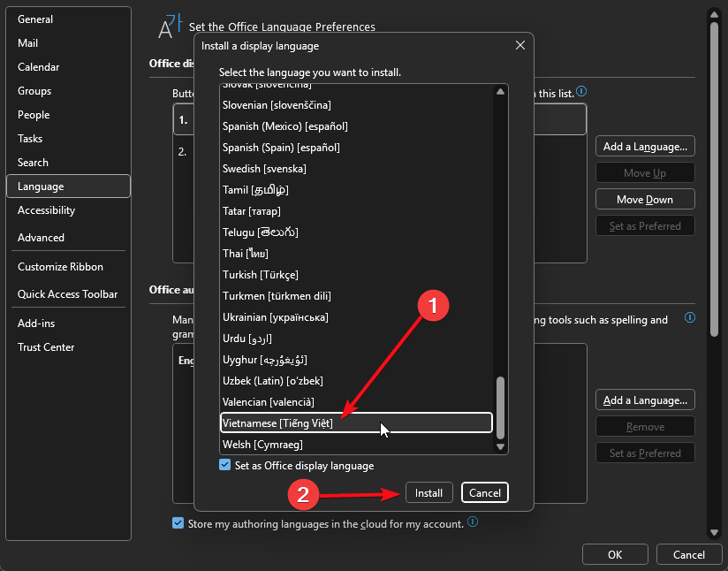Image resolution: width=728 pixels, height=571 pixels.
Task: Click the info icon next to cloud storage option
Action: 473,522
